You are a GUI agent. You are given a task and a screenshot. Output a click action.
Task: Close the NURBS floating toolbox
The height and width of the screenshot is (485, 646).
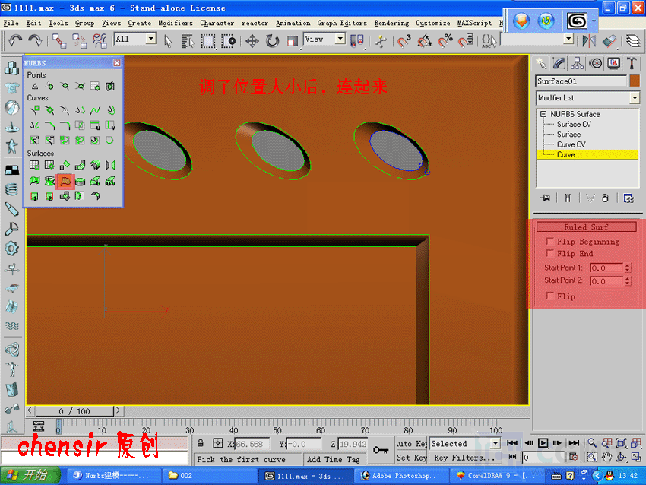click(117, 63)
